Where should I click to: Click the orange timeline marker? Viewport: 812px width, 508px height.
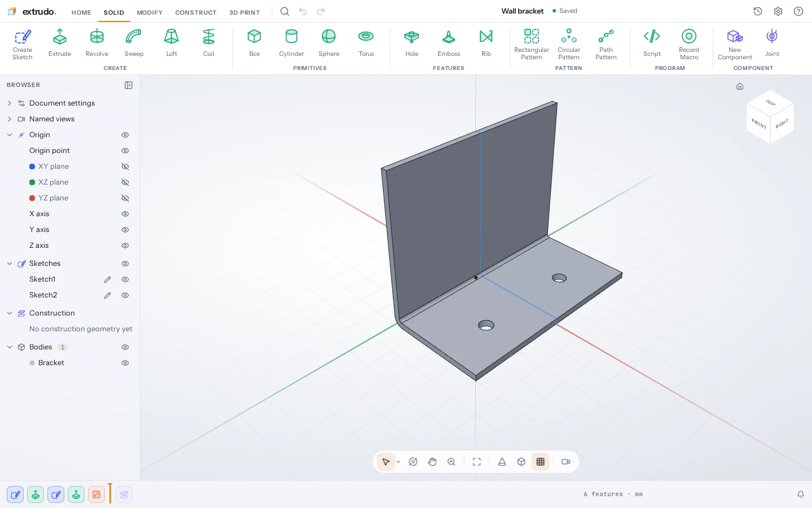[110, 493]
